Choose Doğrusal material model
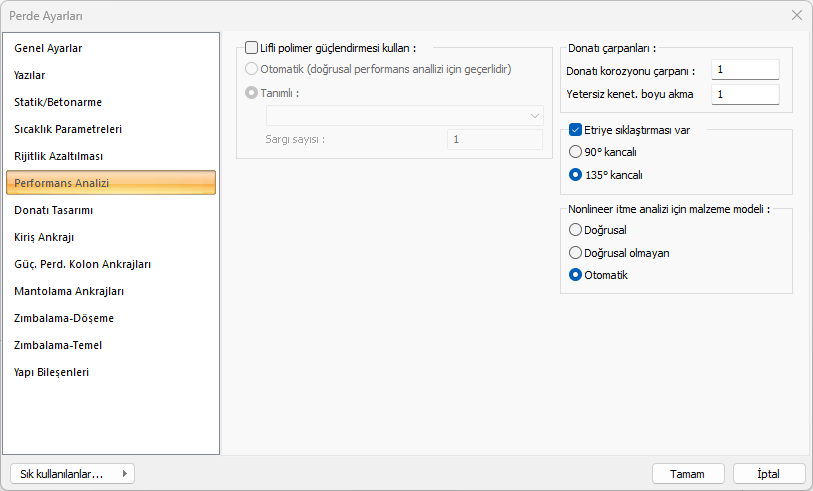The width and height of the screenshot is (813, 491). pyautogui.click(x=575, y=230)
